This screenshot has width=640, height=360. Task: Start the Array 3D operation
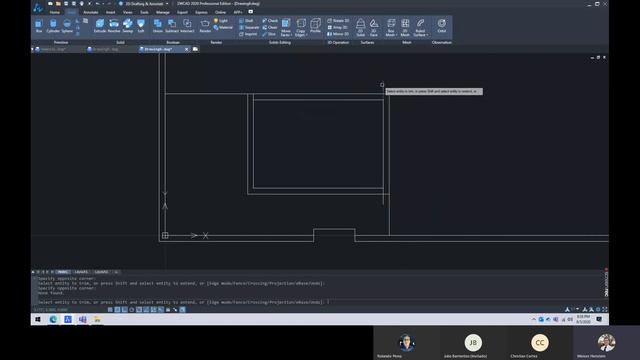pyautogui.click(x=338, y=27)
